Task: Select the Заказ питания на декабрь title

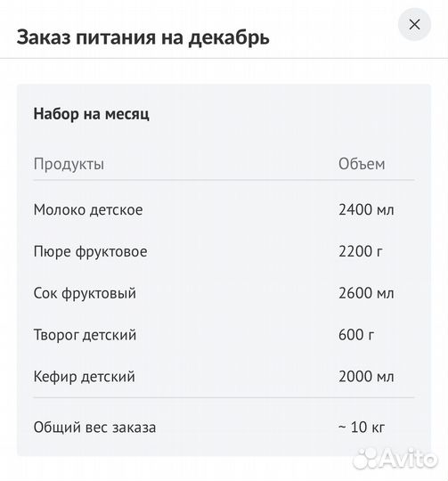Action: tap(143, 37)
